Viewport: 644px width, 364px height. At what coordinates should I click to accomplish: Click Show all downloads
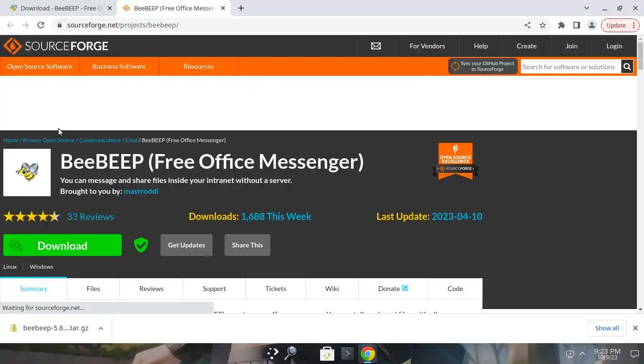pos(607,328)
